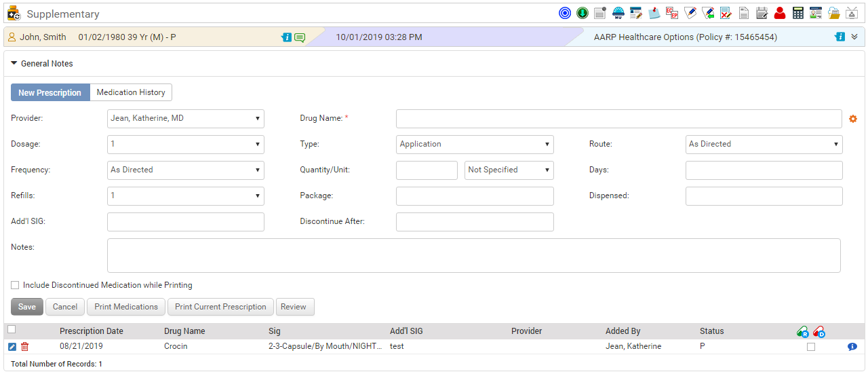Delete the Crocin prescription with trash icon
The width and height of the screenshot is (868, 374).
tap(25, 347)
